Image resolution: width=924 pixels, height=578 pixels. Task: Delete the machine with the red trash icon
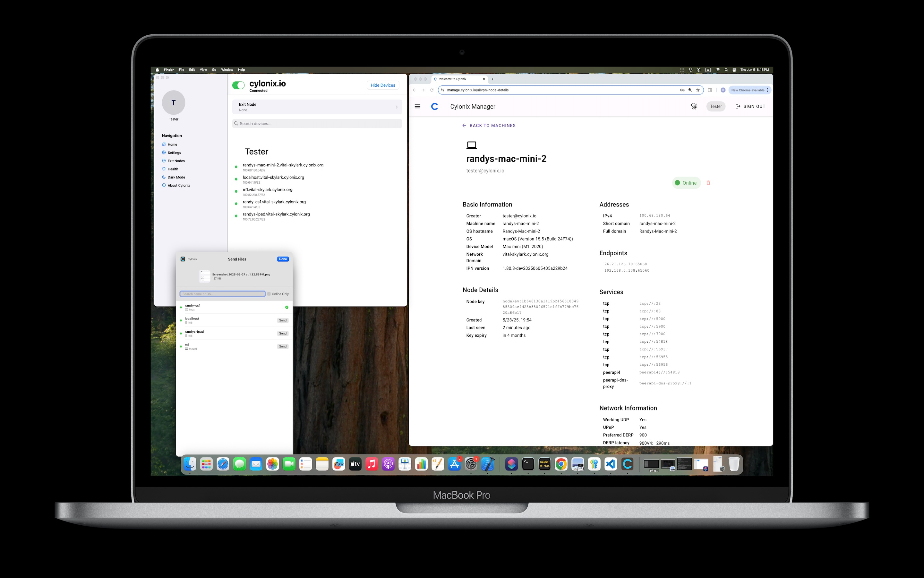708,183
